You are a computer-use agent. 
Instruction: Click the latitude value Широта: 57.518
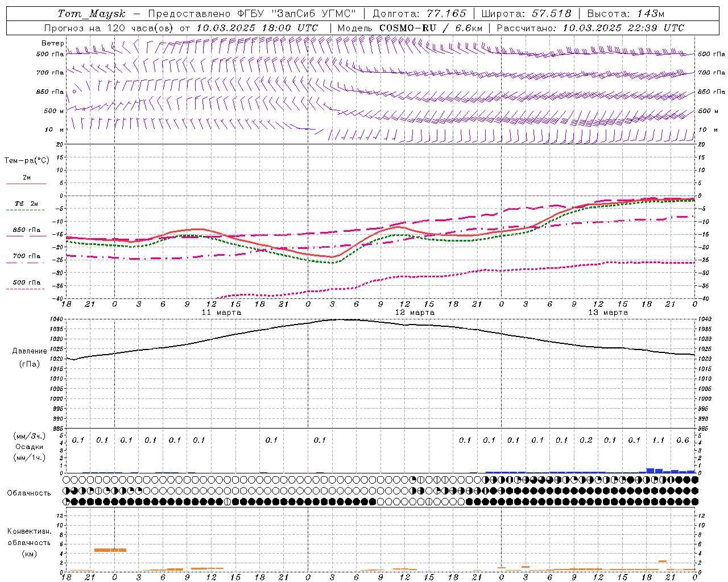[x=526, y=14]
